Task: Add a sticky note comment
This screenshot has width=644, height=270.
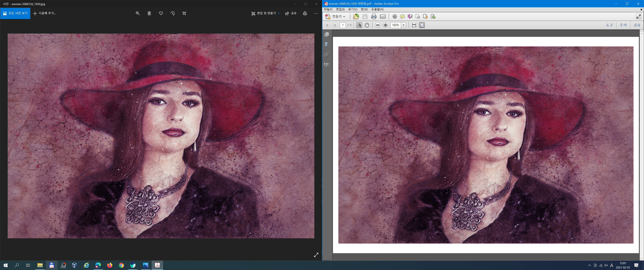Action: [402, 16]
